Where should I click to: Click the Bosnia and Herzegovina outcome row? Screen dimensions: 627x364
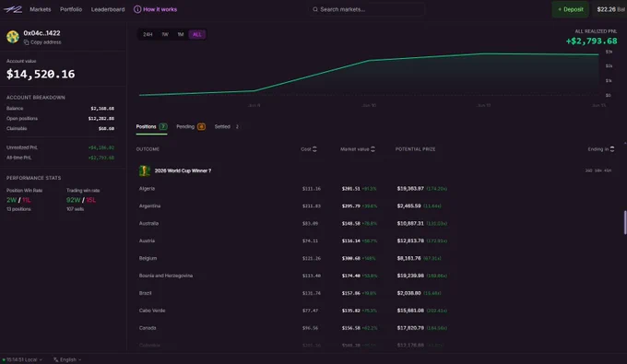coord(376,276)
